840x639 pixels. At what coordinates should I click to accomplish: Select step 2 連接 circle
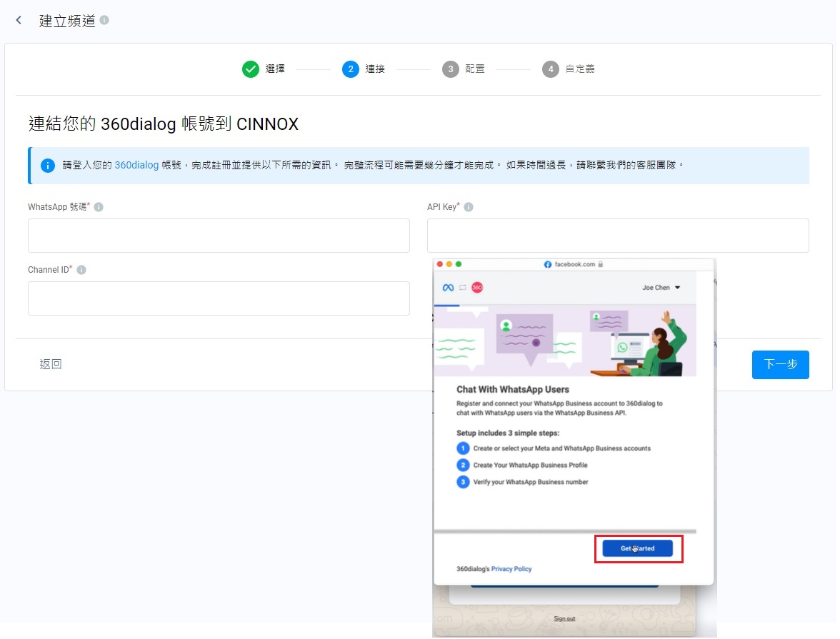click(350, 69)
